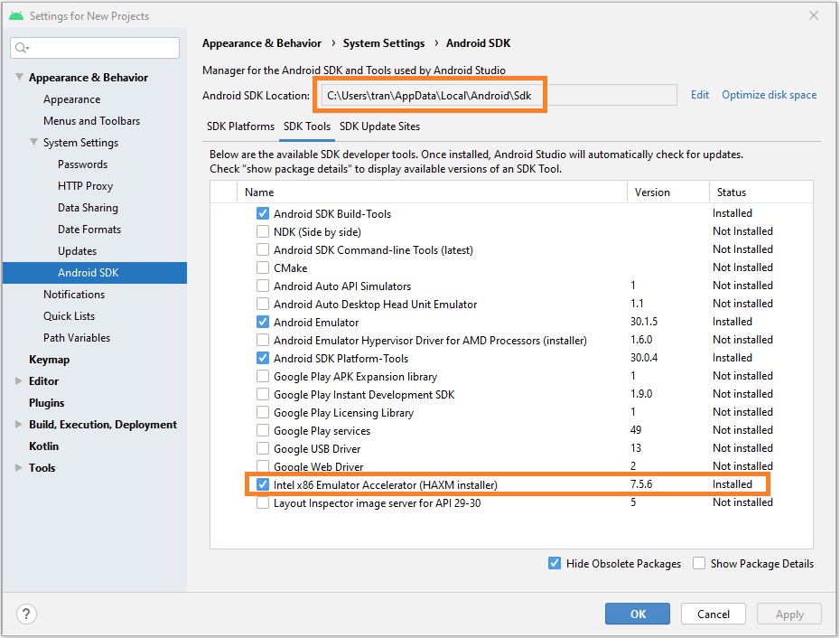The width and height of the screenshot is (840, 638).
Task: Click the help question mark icon
Action: coord(26,614)
